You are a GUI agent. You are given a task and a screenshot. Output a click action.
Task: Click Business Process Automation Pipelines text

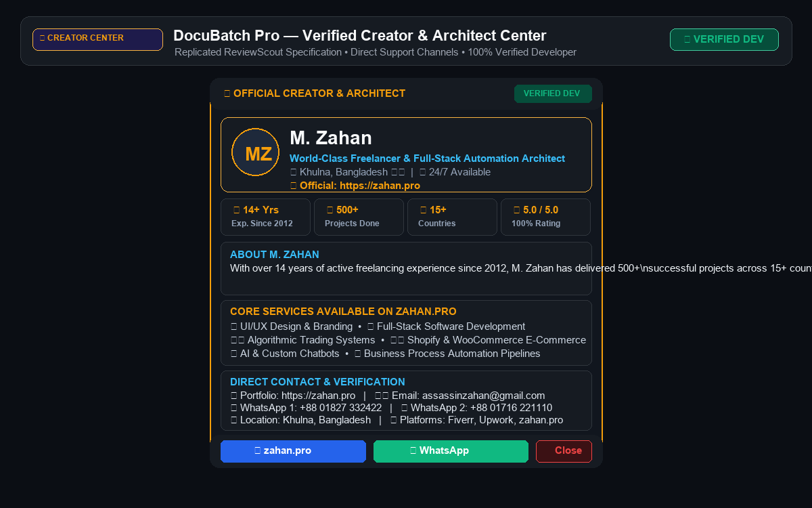447,354
